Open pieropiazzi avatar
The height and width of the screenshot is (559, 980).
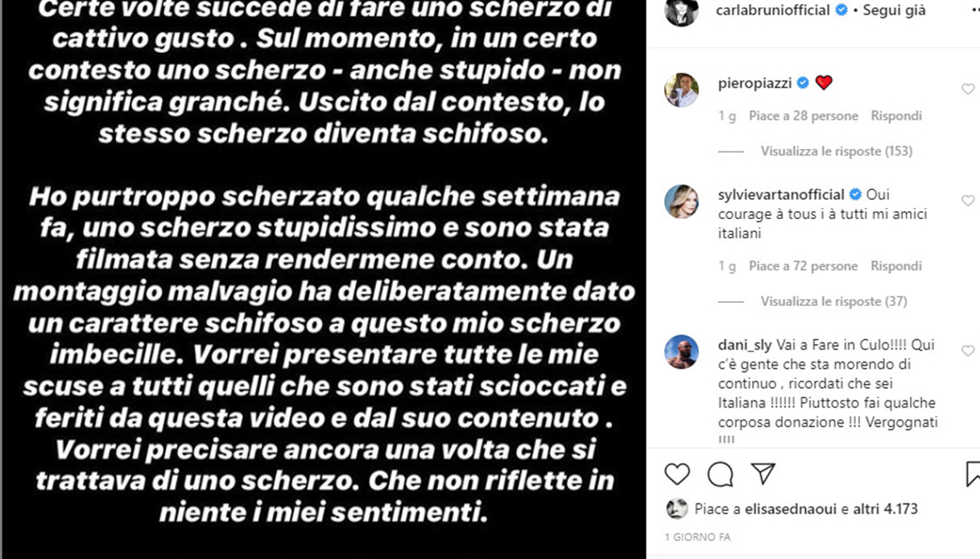point(681,89)
